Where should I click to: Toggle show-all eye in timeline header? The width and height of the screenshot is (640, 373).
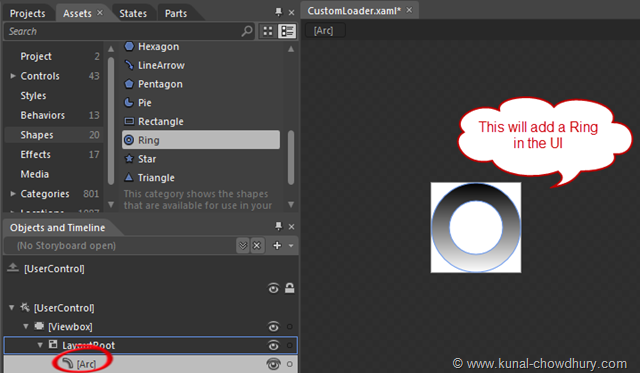point(273,289)
